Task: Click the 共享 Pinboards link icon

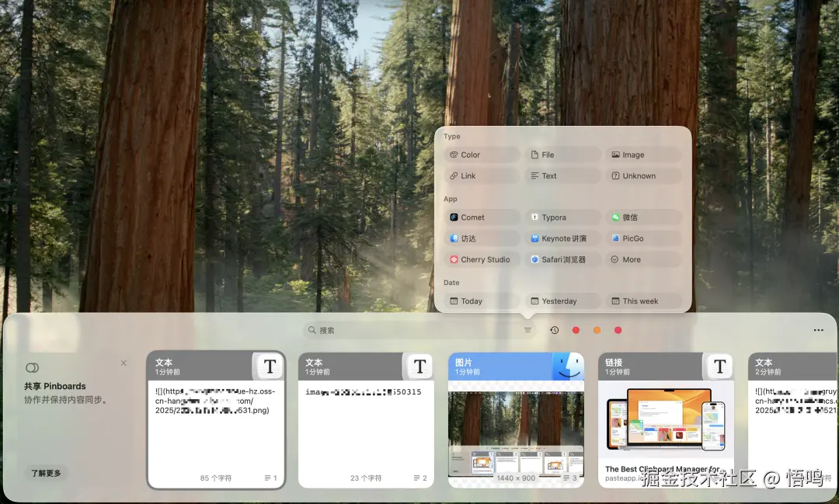Action: click(x=32, y=367)
